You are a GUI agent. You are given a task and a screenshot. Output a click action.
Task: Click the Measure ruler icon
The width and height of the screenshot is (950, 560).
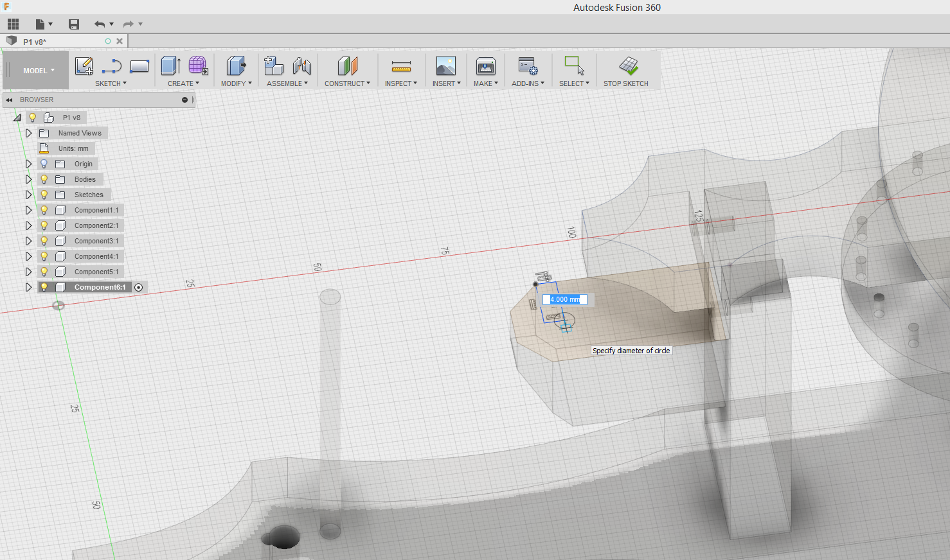click(401, 66)
